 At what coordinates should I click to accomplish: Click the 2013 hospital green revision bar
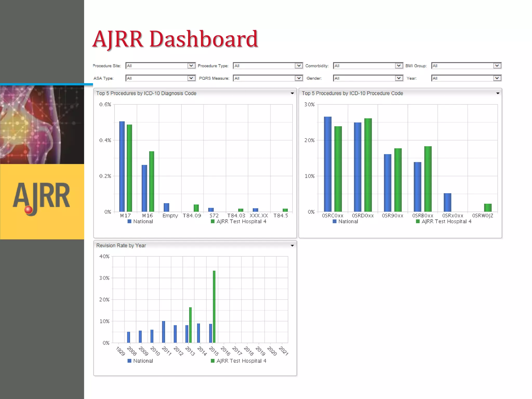point(190,325)
